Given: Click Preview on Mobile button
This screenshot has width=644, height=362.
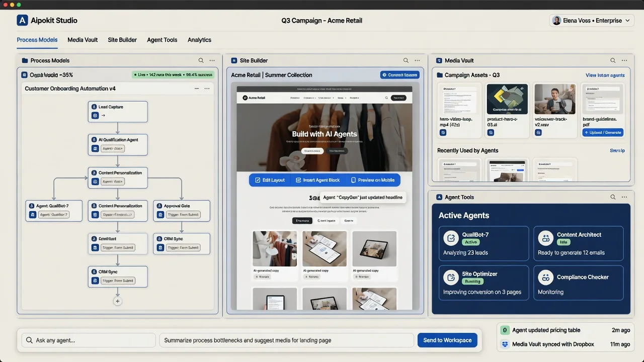Looking at the screenshot, I should point(373,180).
